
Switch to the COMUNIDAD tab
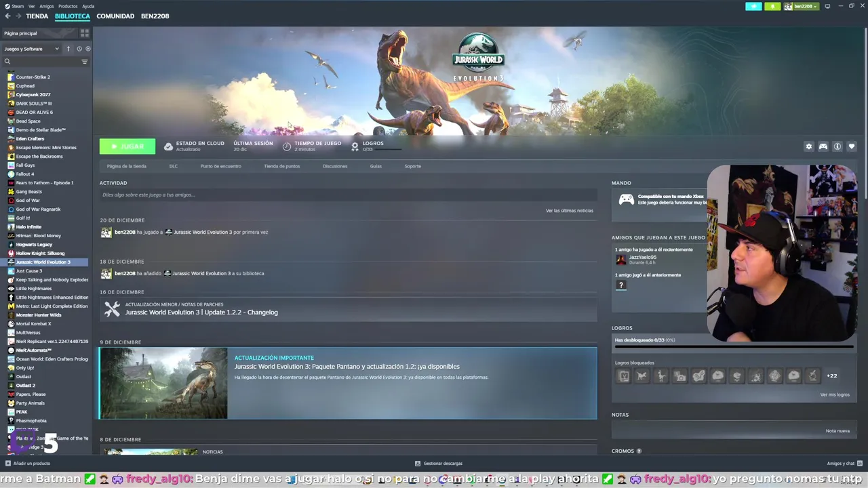(x=115, y=16)
